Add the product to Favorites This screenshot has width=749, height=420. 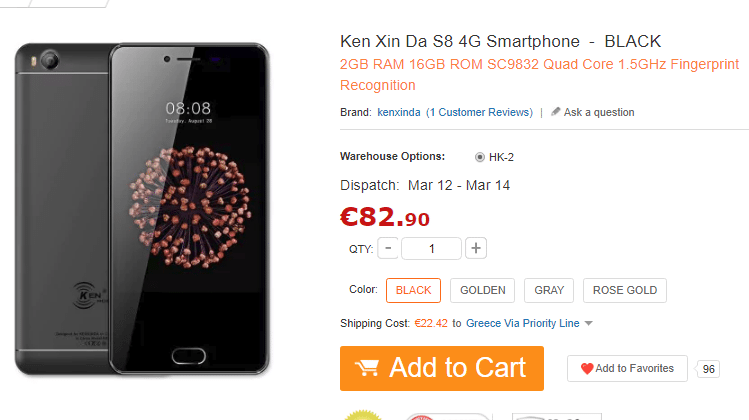(627, 368)
